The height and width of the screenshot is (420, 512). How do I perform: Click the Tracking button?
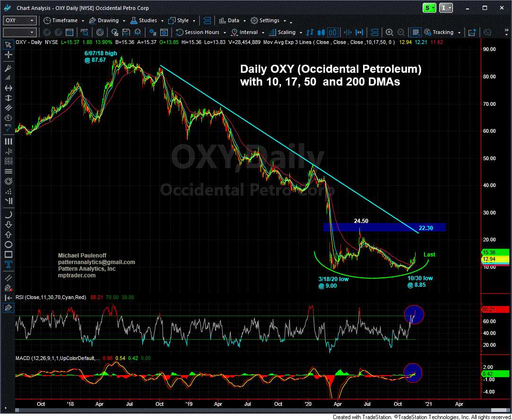[x=439, y=32]
